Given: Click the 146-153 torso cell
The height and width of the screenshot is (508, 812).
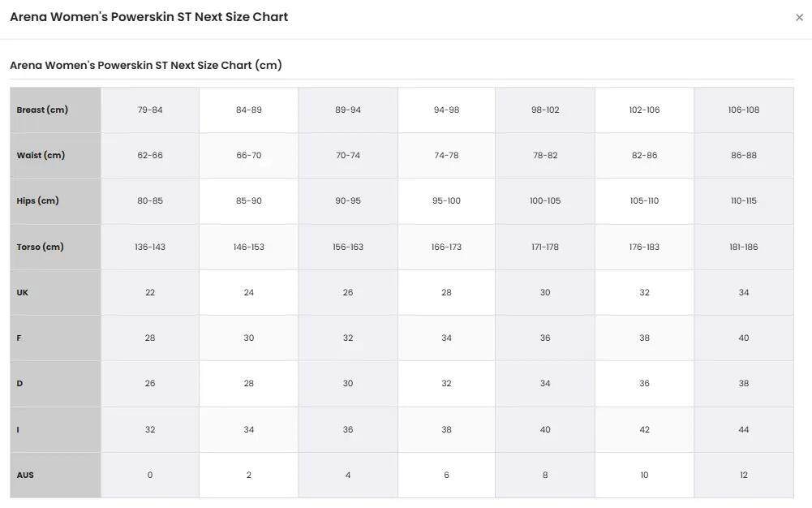Looking at the screenshot, I should [248, 247].
